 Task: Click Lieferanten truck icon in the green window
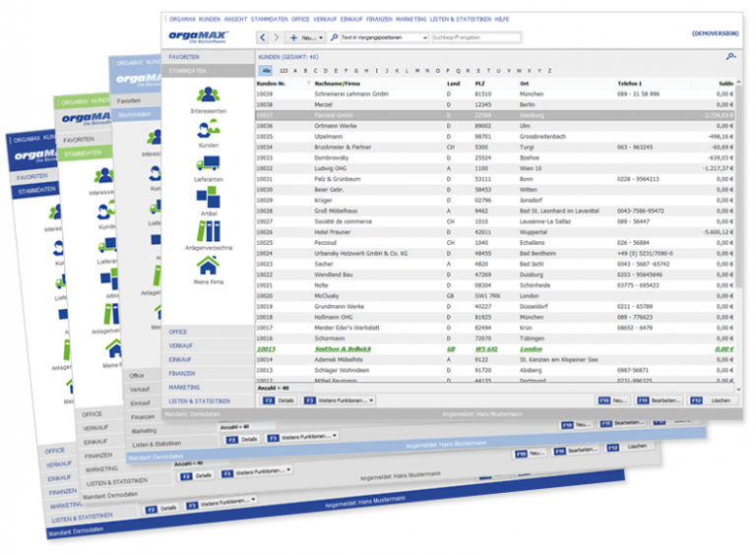pyautogui.click(x=108, y=246)
